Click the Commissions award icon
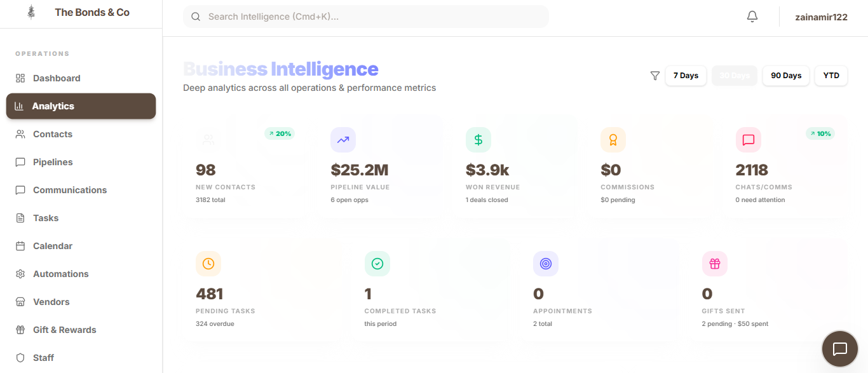 coord(613,140)
